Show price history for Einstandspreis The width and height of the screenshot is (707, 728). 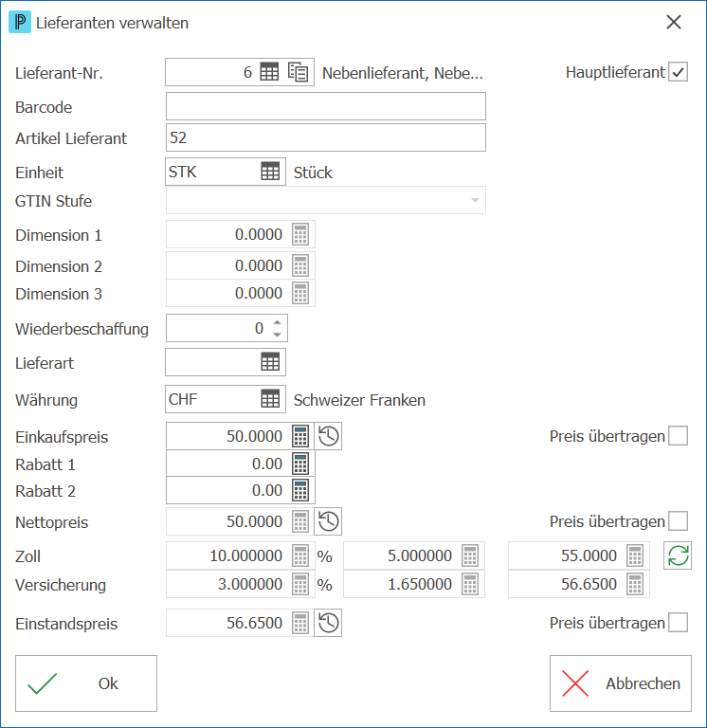click(x=328, y=623)
